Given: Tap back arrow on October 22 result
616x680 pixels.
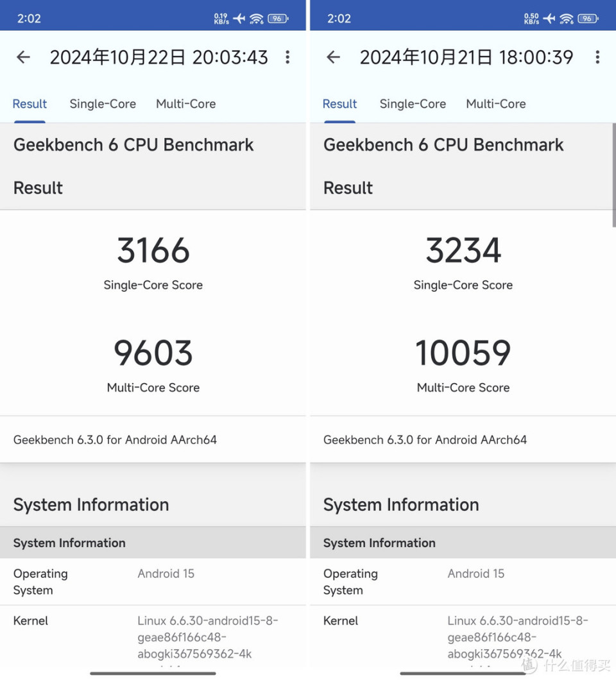Looking at the screenshot, I should [x=24, y=57].
